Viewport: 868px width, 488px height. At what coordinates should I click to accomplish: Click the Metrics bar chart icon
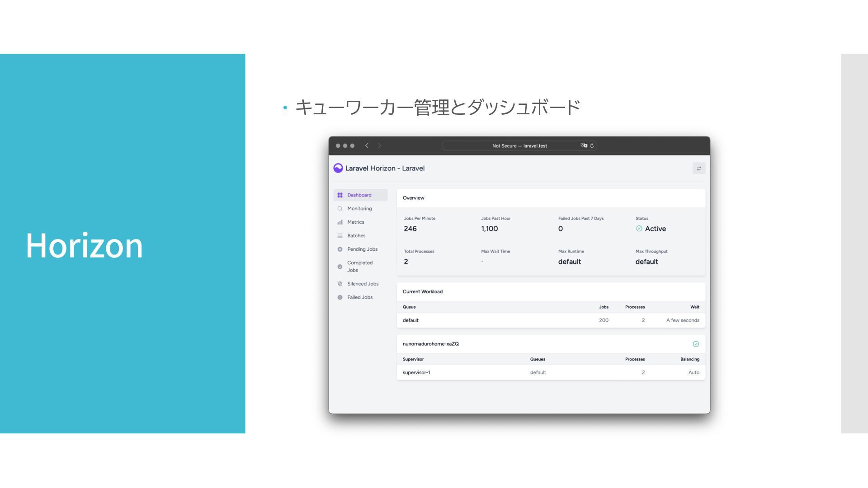[340, 222]
